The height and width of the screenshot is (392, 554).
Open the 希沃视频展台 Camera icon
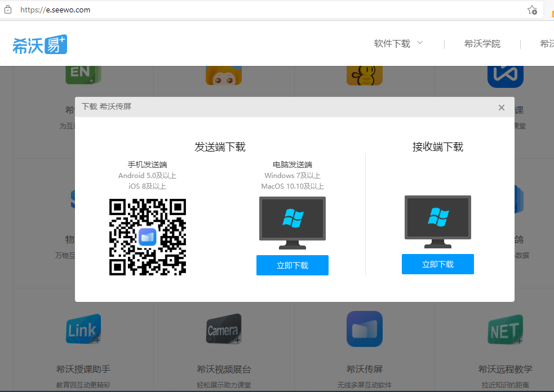click(x=224, y=329)
